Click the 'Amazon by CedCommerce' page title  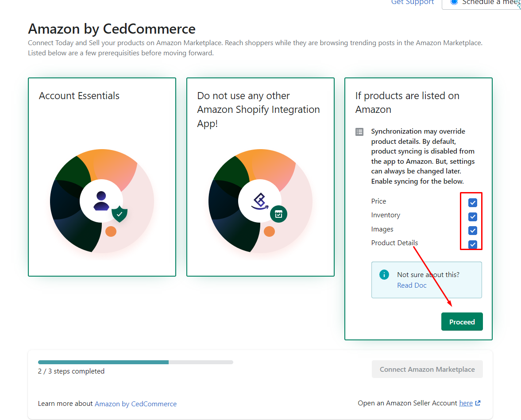click(x=112, y=29)
